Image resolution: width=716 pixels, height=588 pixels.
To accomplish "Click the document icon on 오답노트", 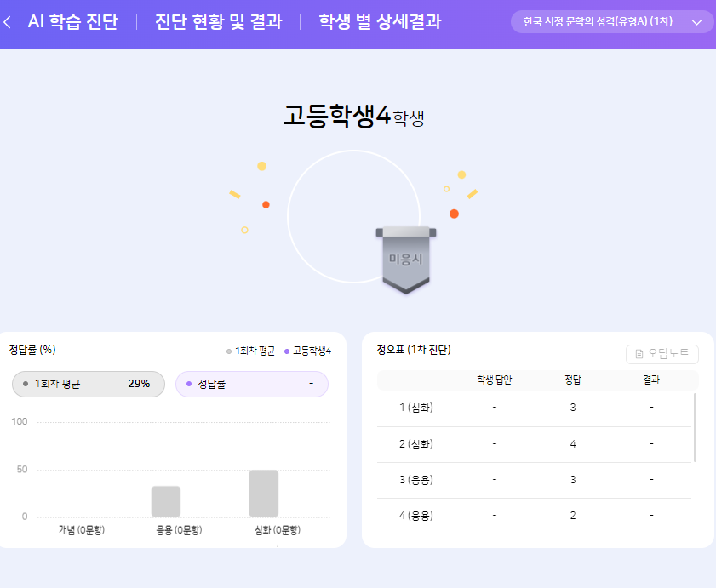I will tap(639, 354).
